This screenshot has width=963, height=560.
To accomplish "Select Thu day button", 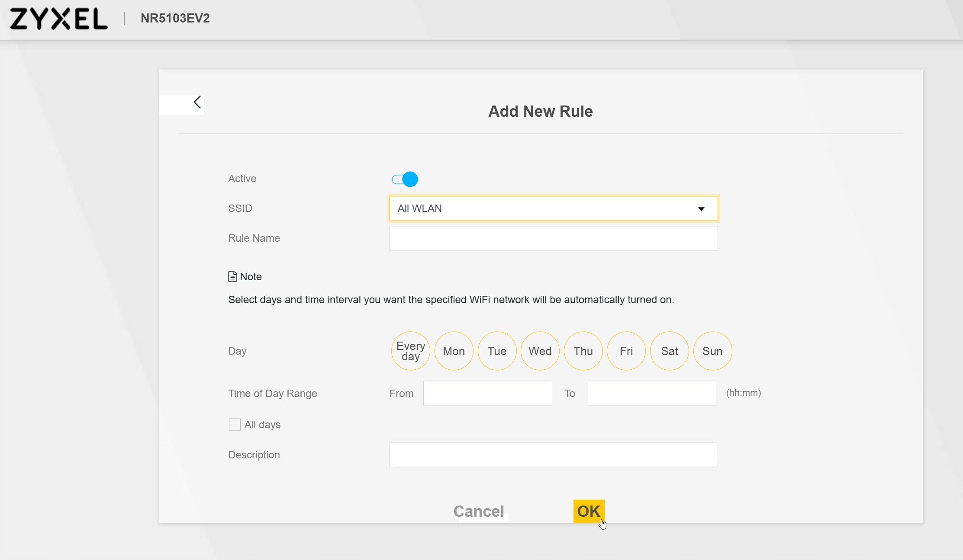I will pos(583,351).
